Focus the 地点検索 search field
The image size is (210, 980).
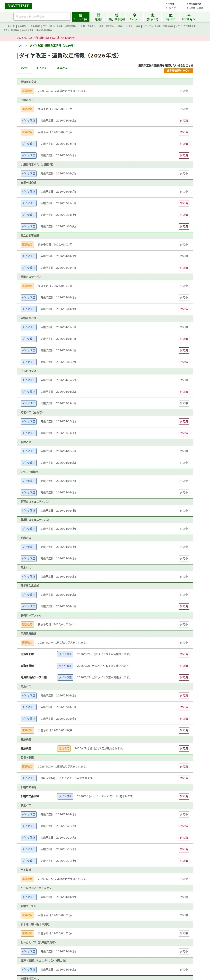pos(38,17)
